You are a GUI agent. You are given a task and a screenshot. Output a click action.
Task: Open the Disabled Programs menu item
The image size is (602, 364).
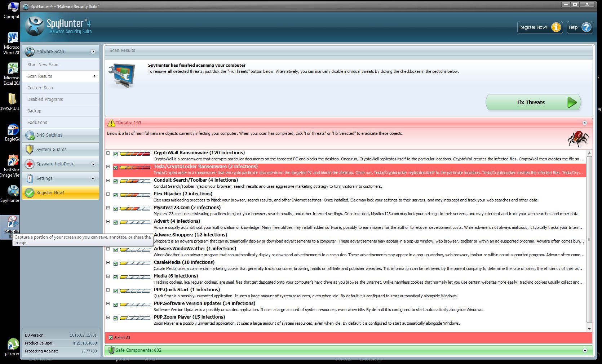pos(61,99)
